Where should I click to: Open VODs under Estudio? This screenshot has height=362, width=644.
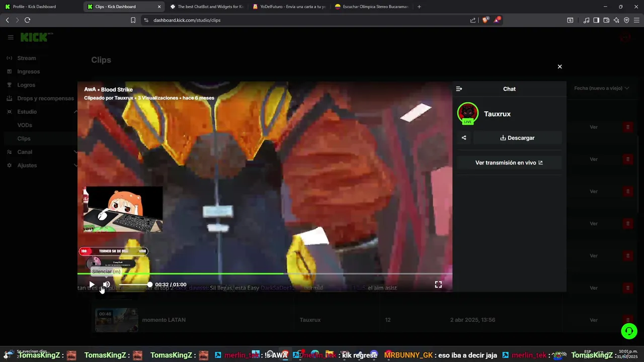(25, 125)
